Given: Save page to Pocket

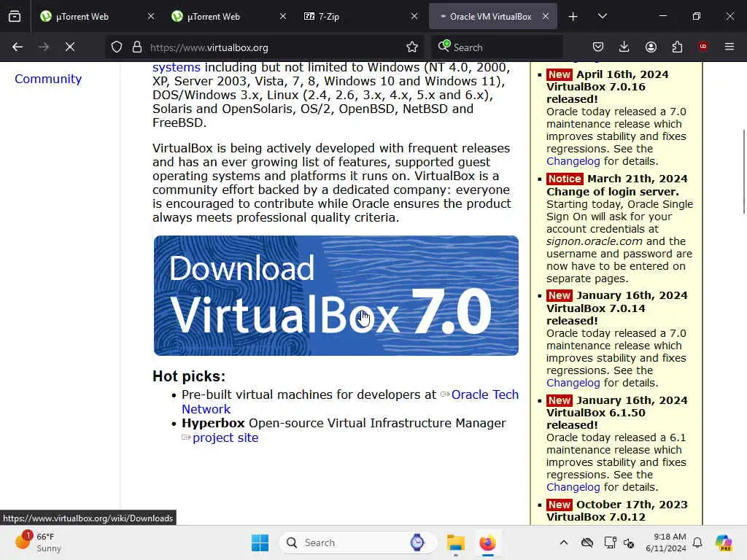Looking at the screenshot, I should pos(598,47).
